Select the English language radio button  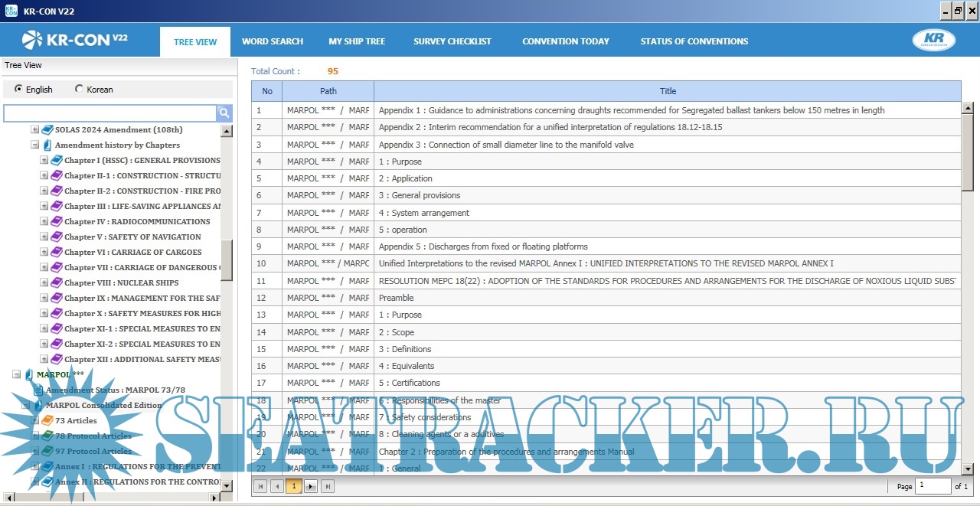[19, 89]
